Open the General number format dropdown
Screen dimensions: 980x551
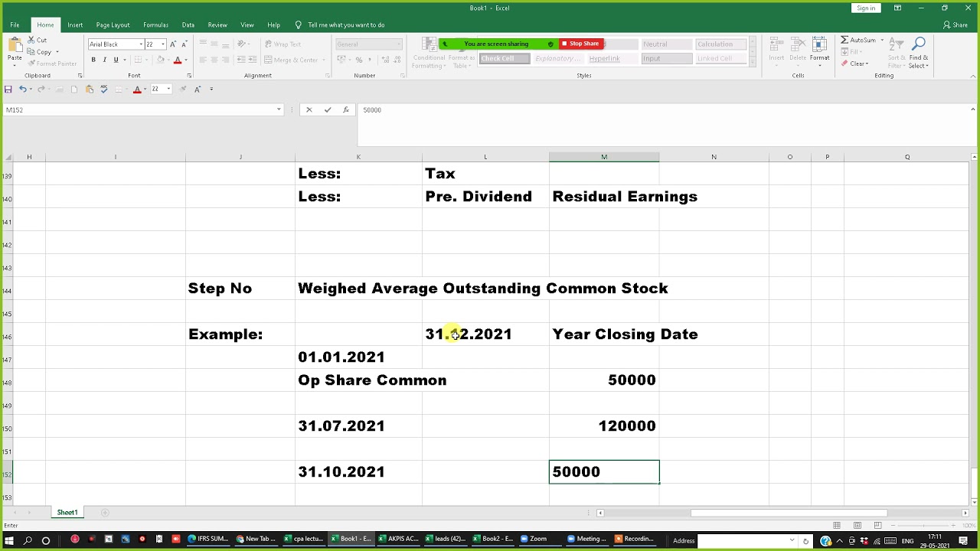398,44
